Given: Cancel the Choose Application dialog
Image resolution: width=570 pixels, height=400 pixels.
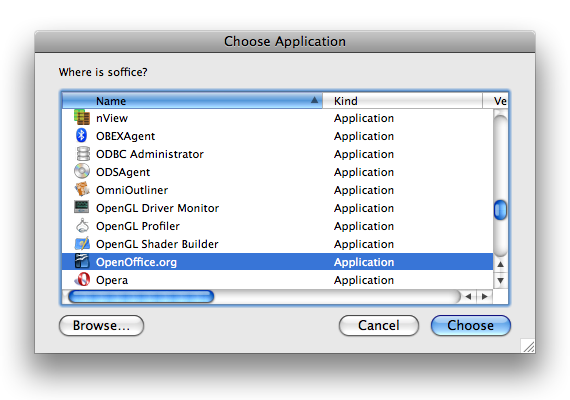Looking at the screenshot, I should click(379, 325).
